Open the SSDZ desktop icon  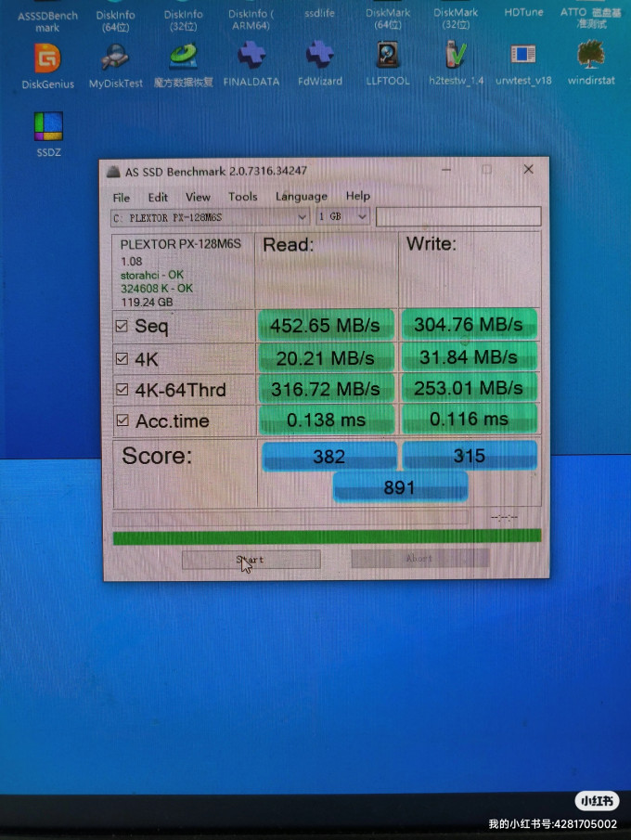[x=48, y=128]
